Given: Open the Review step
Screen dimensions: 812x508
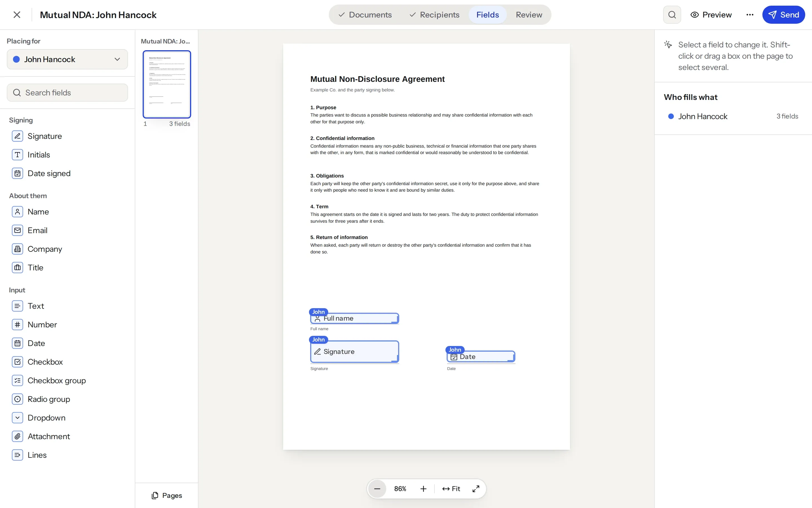Looking at the screenshot, I should 529,15.
